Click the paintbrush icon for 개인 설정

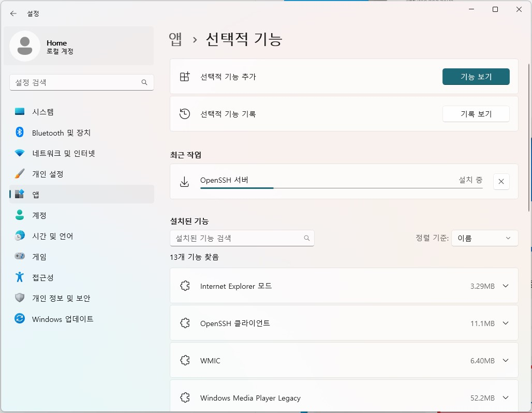tap(20, 174)
